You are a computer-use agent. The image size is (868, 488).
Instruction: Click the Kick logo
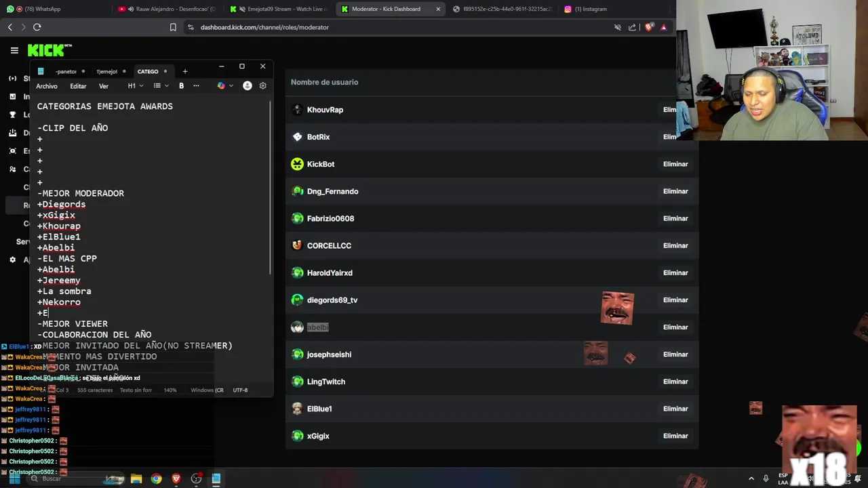coord(49,50)
